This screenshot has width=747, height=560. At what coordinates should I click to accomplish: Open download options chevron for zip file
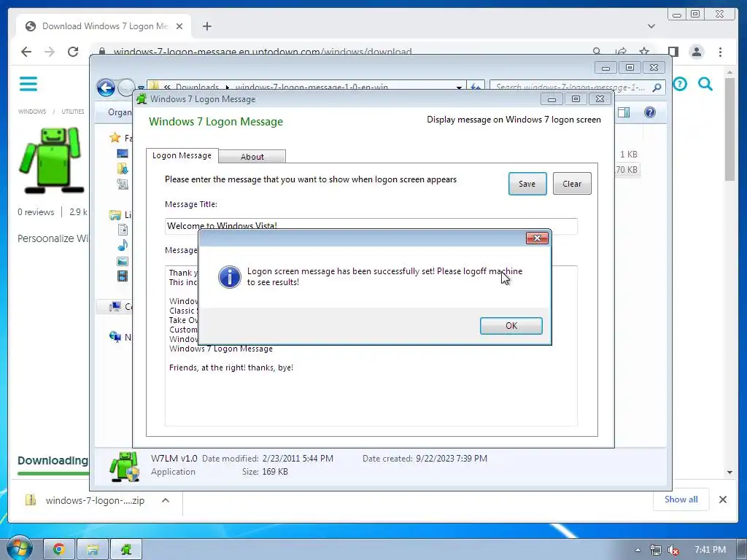166,500
